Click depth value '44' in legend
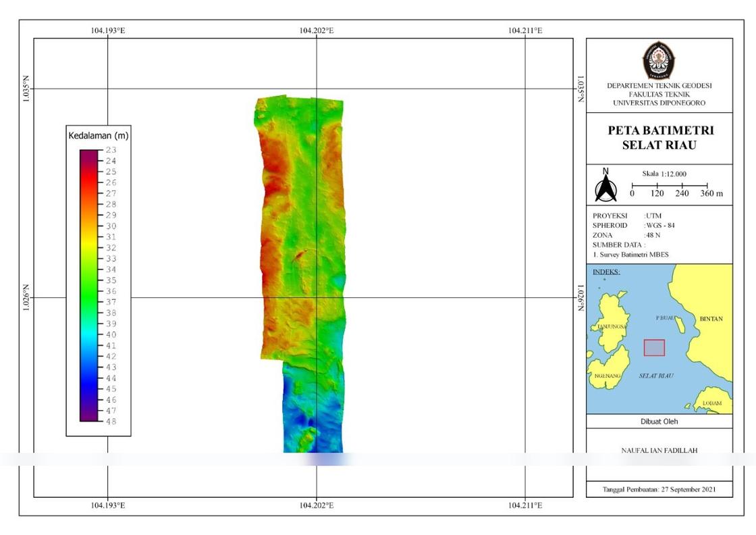The image size is (756, 535). pyautogui.click(x=111, y=378)
